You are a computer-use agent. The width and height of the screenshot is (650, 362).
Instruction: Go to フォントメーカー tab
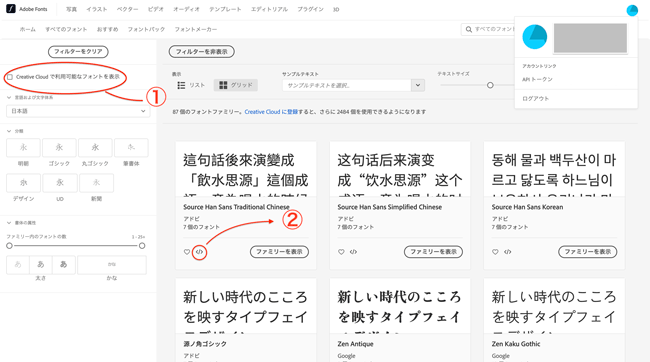195,29
